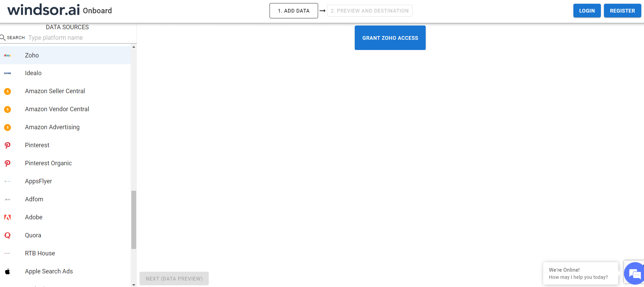Open 2. Preview and Destination step
644x287 pixels.
[370, 11]
